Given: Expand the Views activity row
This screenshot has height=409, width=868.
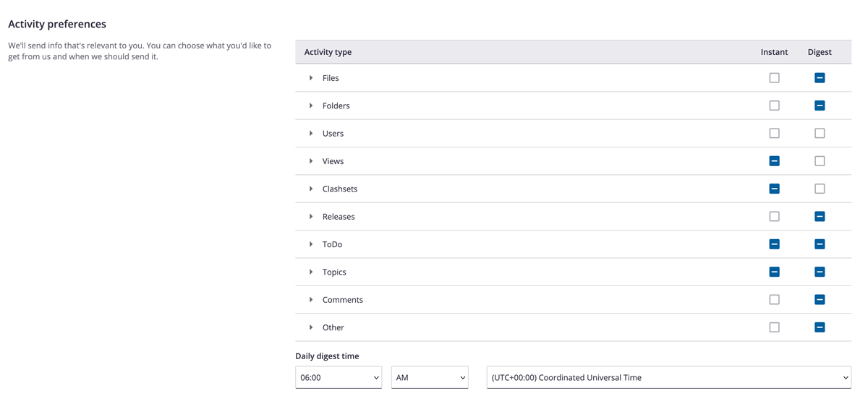Looking at the screenshot, I should click(311, 161).
